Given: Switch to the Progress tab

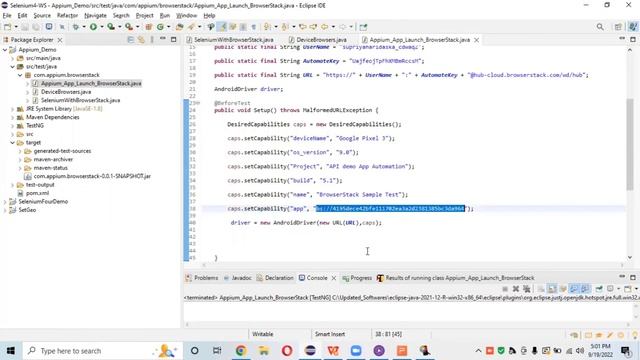Looking at the screenshot, I should point(357,278).
